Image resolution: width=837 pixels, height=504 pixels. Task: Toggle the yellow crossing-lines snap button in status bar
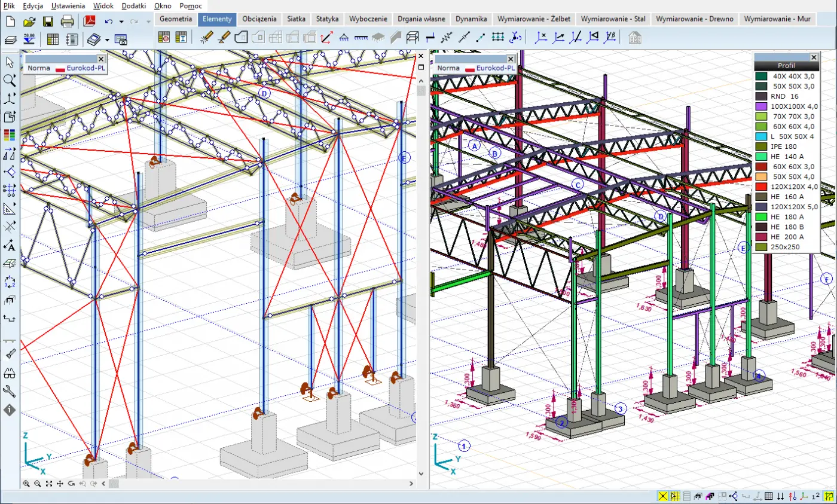pos(662,496)
